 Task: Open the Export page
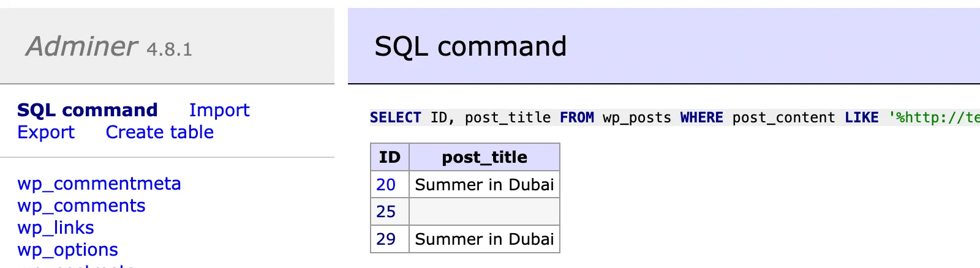(x=46, y=132)
